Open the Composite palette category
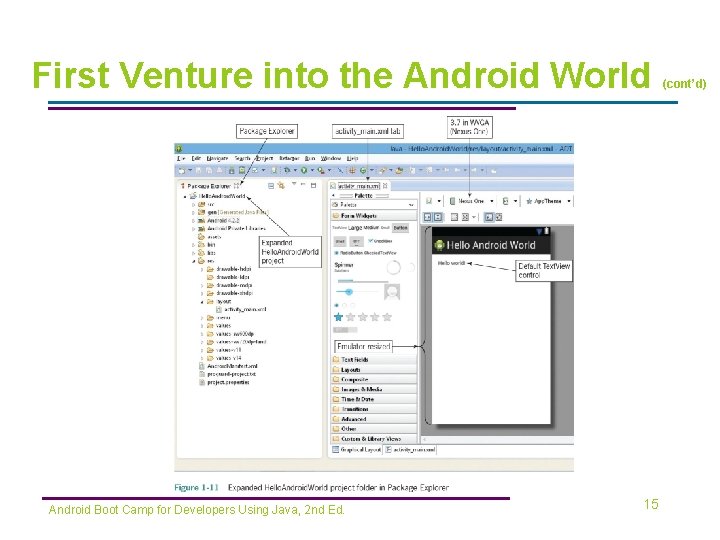This screenshot has height=540, width=720. point(374,379)
